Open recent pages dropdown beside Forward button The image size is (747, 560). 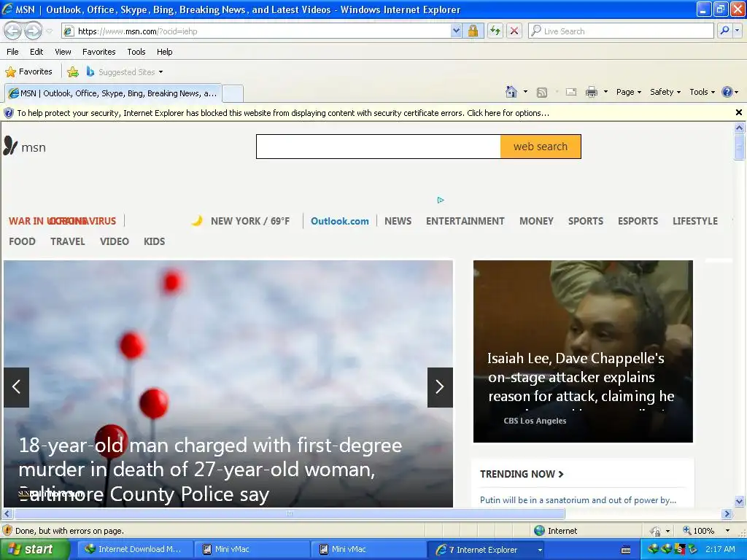coord(49,31)
